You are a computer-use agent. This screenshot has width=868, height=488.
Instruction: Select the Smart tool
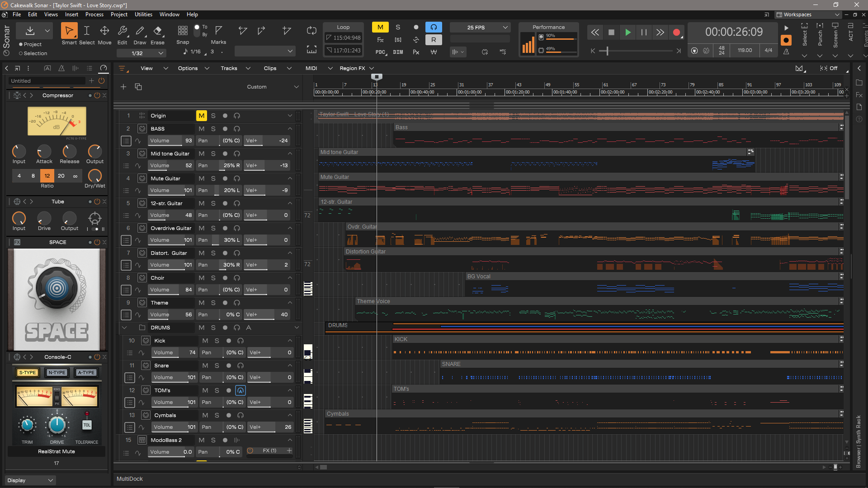(69, 31)
